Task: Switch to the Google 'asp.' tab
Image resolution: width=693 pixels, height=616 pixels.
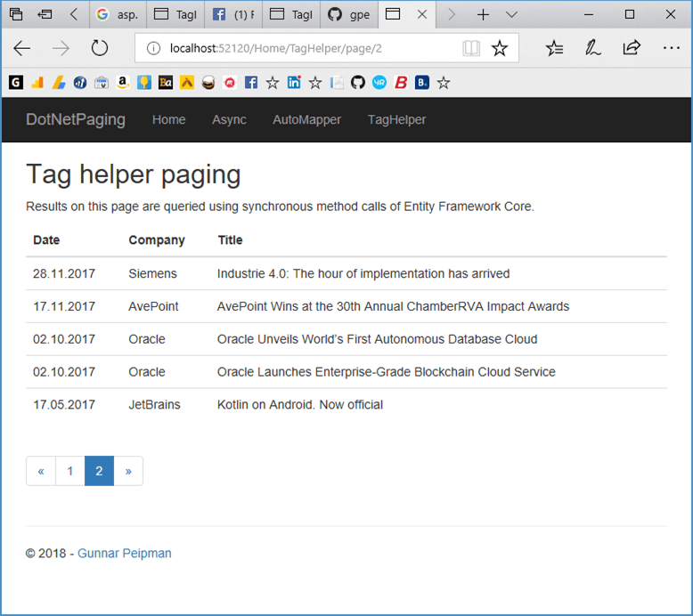Action: [x=117, y=14]
